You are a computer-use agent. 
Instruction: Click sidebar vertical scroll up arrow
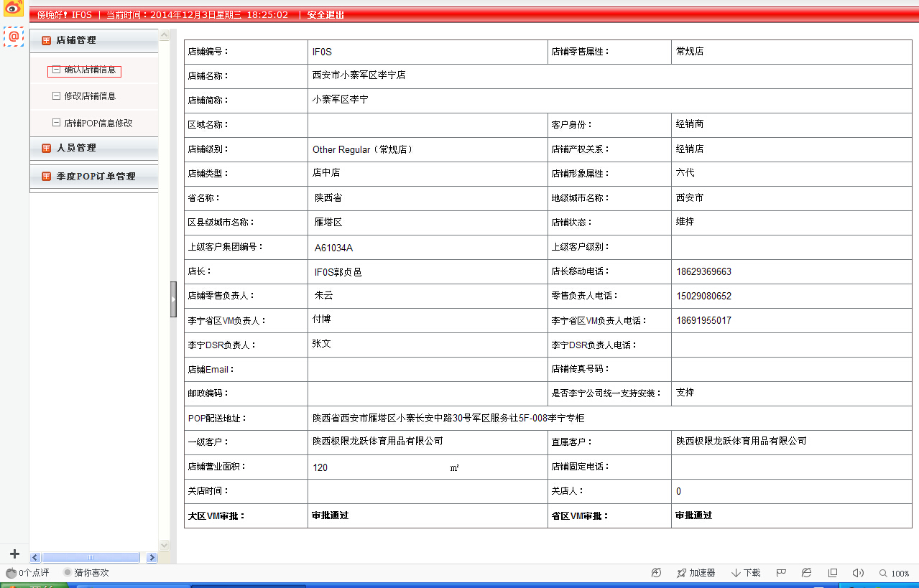point(164,34)
